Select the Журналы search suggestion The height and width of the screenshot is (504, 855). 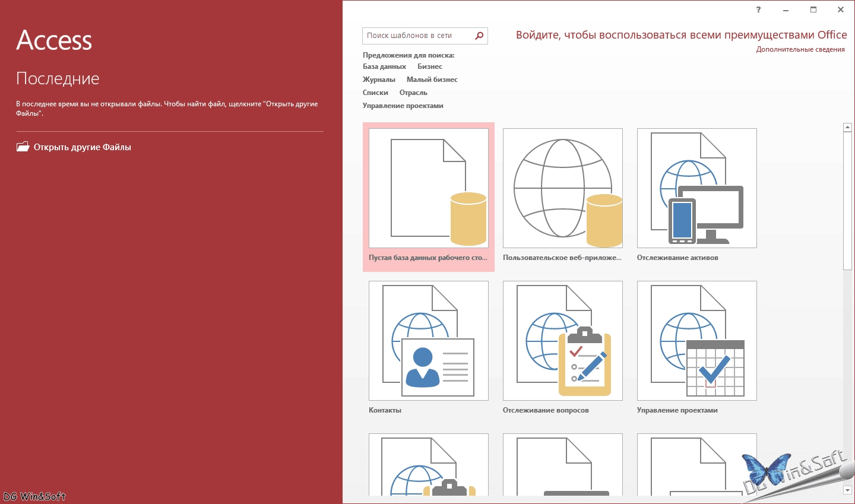tap(379, 80)
